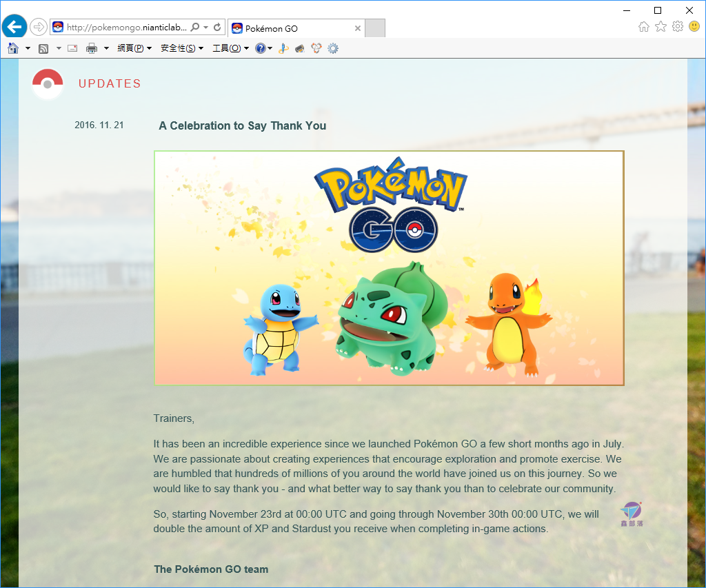The width and height of the screenshot is (706, 588).
Task: Select the Pokémon GO tab
Action: coord(296,28)
